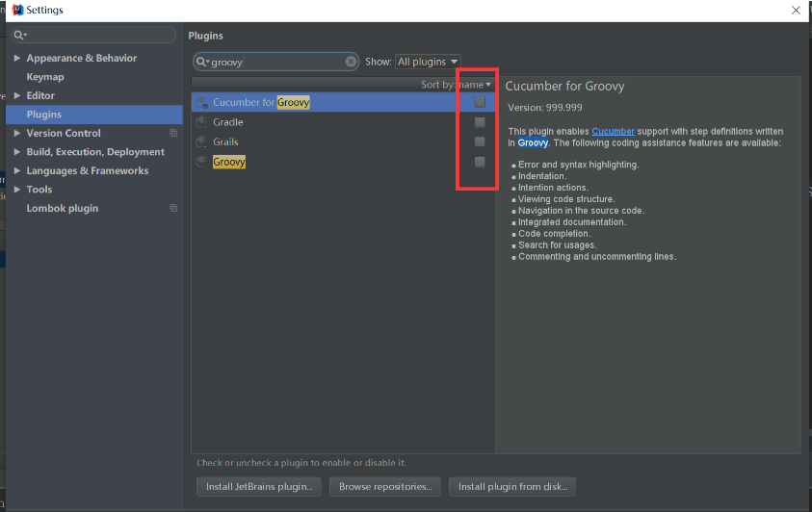Expand Build, Execution, Deployment section
The width and height of the screenshot is (812, 512).
tap(17, 151)
